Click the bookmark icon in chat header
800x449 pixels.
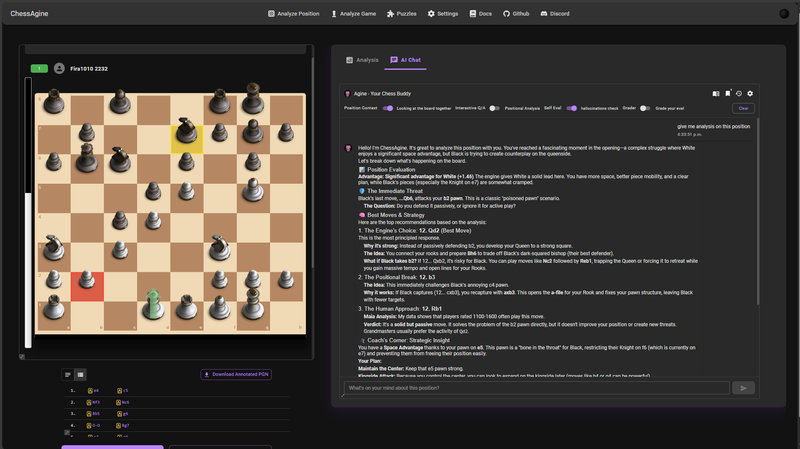[x=728, y=93]
